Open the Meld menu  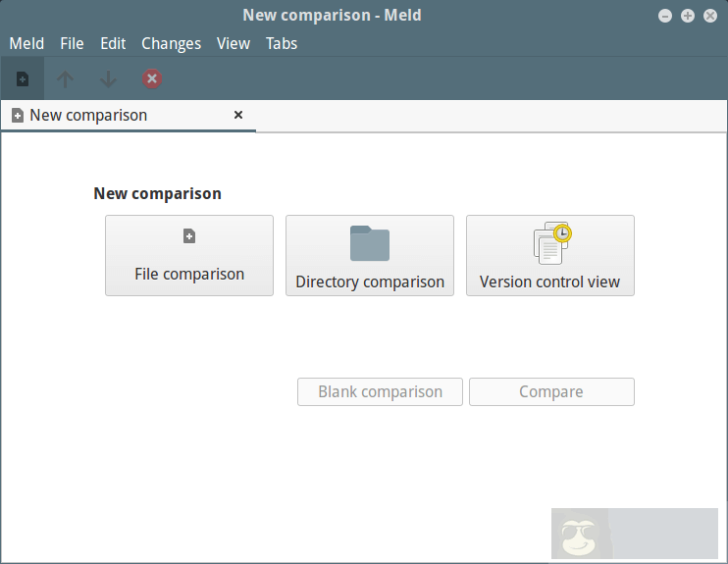coord(26,43)
